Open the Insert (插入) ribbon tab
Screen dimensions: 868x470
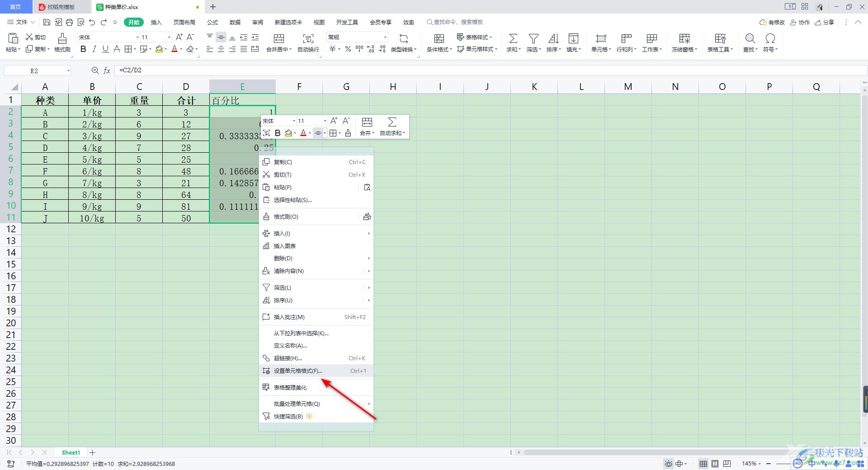[x=156, y=22]
